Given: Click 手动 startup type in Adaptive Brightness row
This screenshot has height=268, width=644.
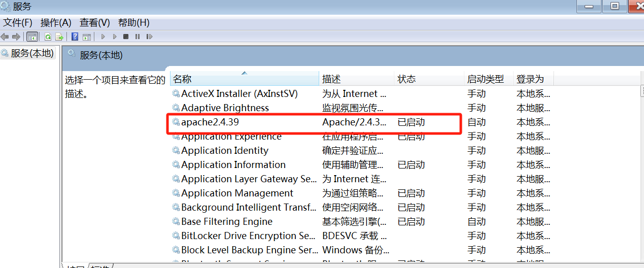Looking at the screenshot, I should [477, 108].
